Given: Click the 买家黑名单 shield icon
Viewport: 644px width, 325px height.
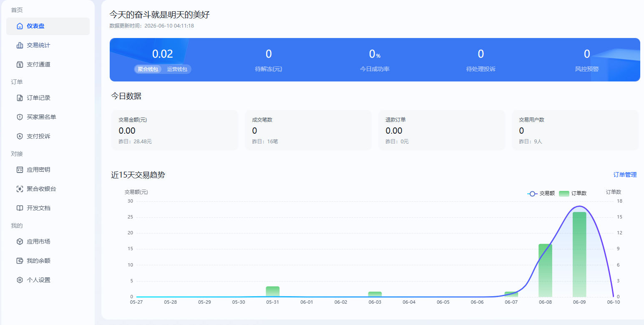Looking at the screenshot, I should (x=20, y=117).
